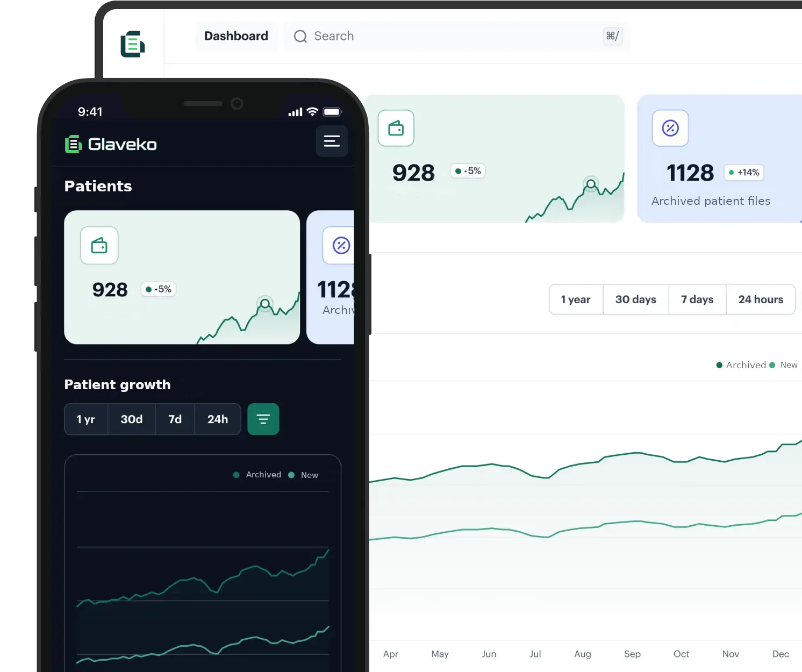Click the Glaveko logo in the desktop sidebar
Viewport: 802px width, 672px height.
point(133,44)
